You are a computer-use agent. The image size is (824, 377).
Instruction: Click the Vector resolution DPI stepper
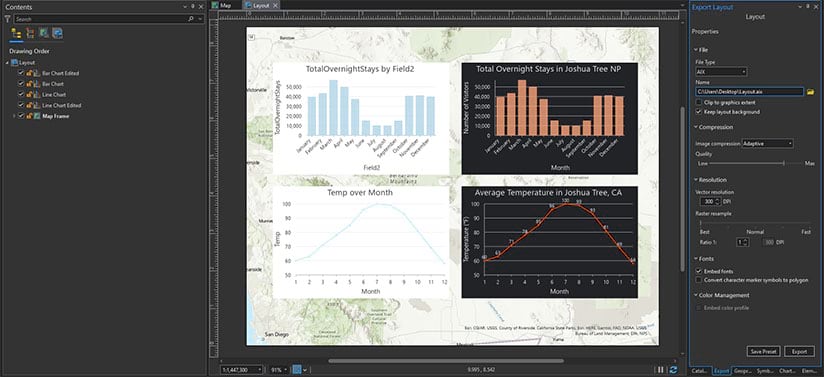coord(718,202)
